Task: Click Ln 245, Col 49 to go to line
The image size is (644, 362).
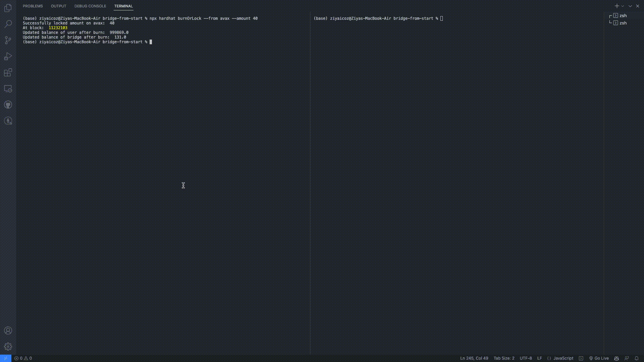Action: click(474, 358)
